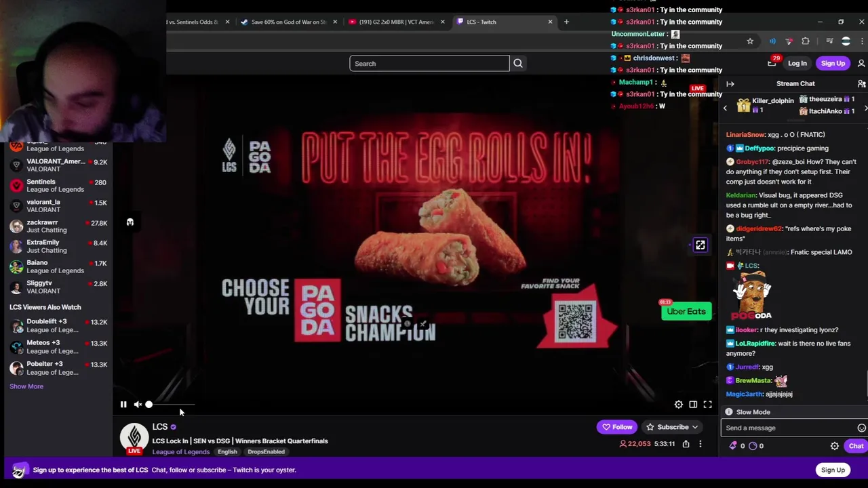Open Pobelter +3 recommended channel
The width and height of the screenshot is (868, 488).
(x=58, y=368)
